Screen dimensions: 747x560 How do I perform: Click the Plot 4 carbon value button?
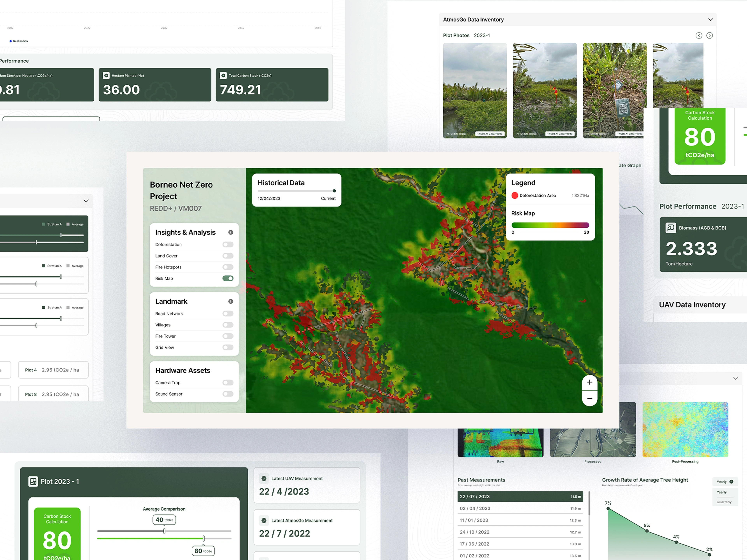(x=53, y=370)
